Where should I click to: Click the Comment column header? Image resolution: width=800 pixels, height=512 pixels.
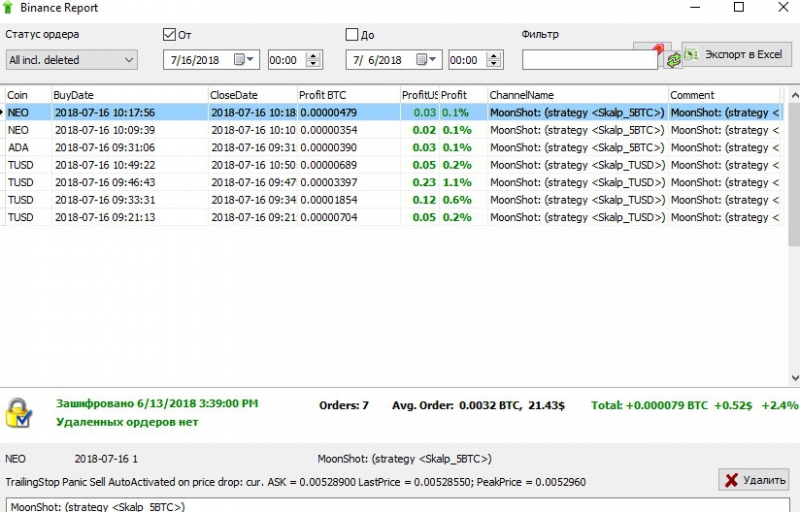point(724,95)
